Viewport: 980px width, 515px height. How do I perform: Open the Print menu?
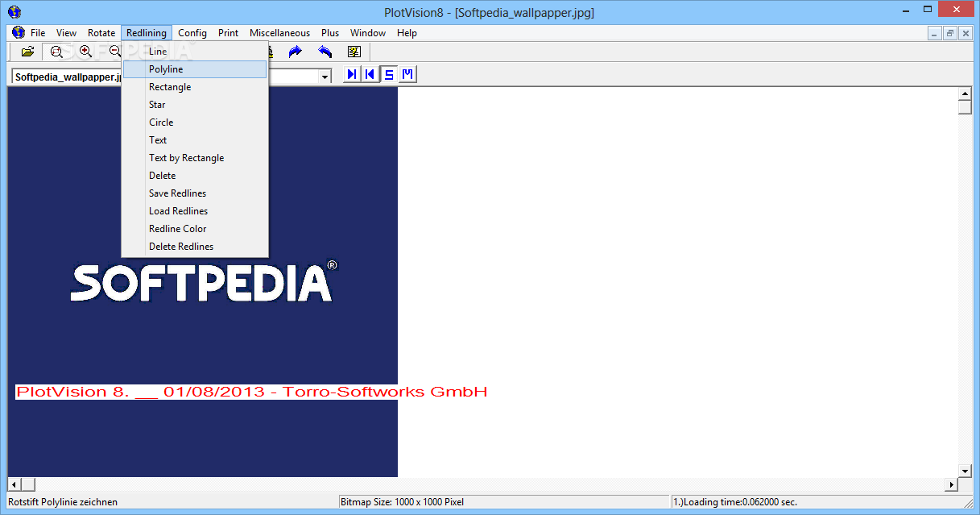228,33
